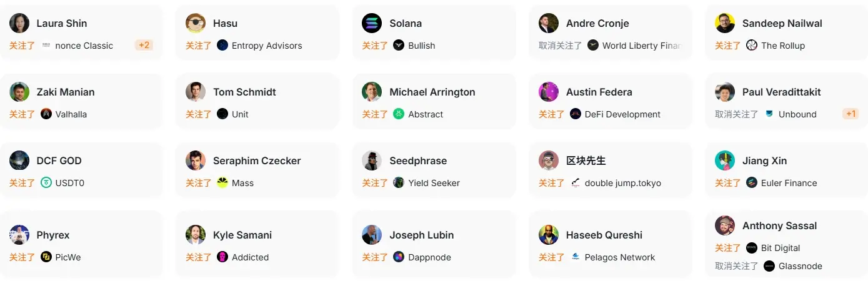The image size is (868, 286).
Task: Click the Entropy Advisors icon
Action: tap(222, 45)
